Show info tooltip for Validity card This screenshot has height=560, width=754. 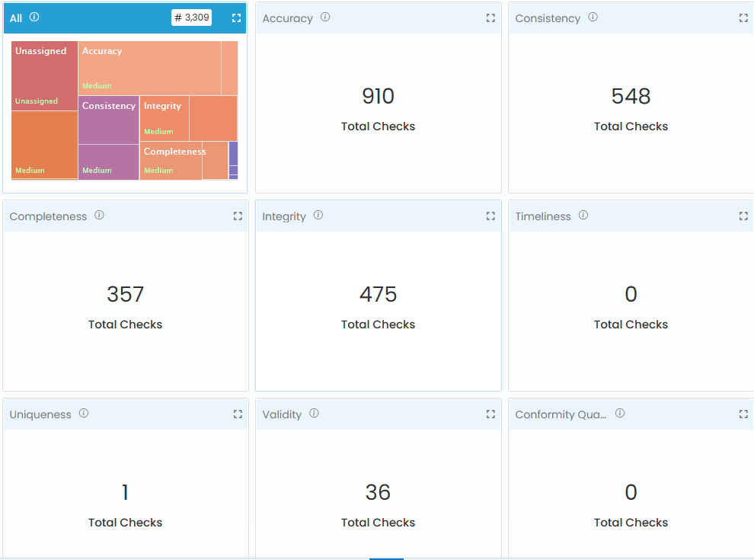click(x=314, y=414)
